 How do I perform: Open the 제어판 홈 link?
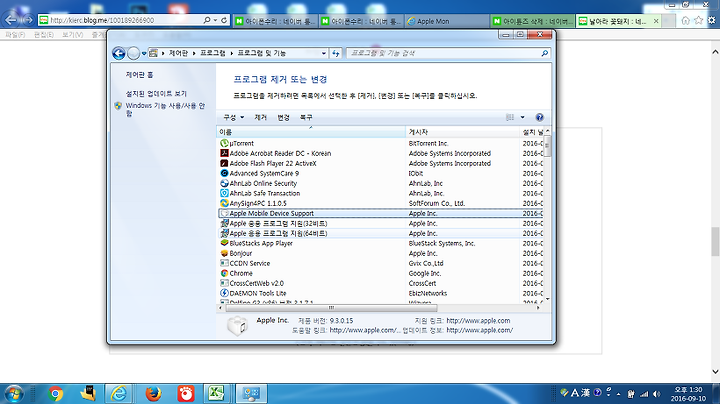(x=140, y=75)
